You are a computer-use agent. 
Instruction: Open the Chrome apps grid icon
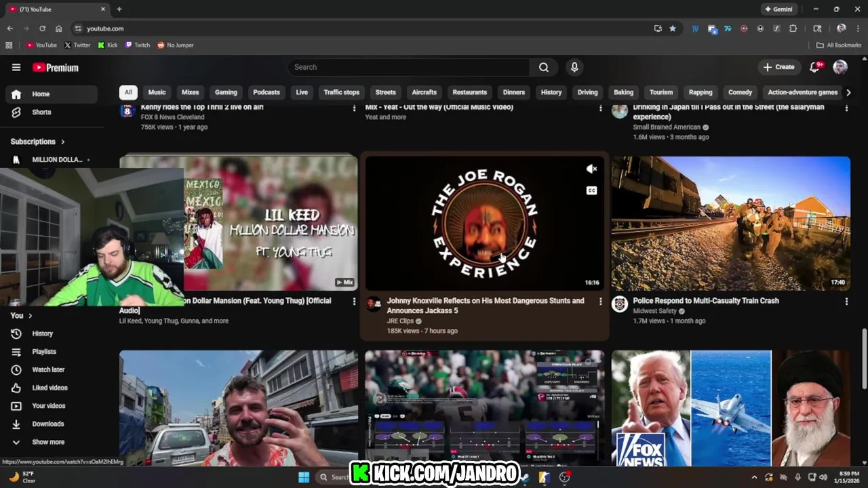(x=9, y=45)
